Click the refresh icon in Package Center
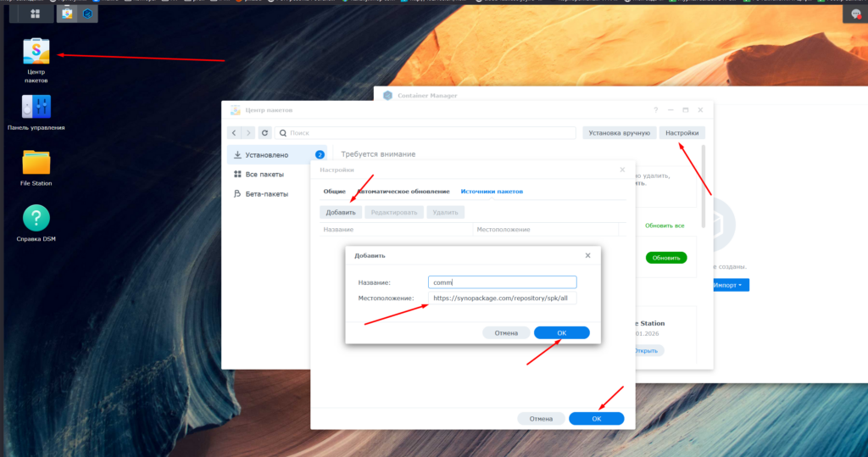 pos(264,133)
